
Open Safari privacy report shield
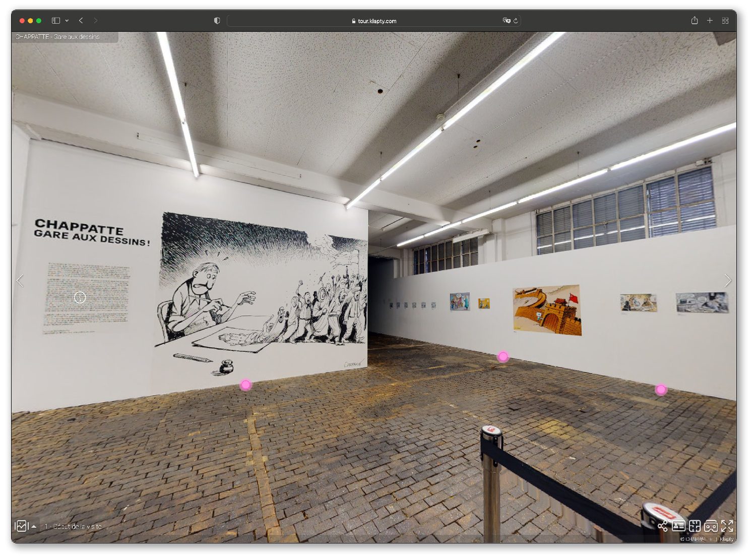click(217, 21)
